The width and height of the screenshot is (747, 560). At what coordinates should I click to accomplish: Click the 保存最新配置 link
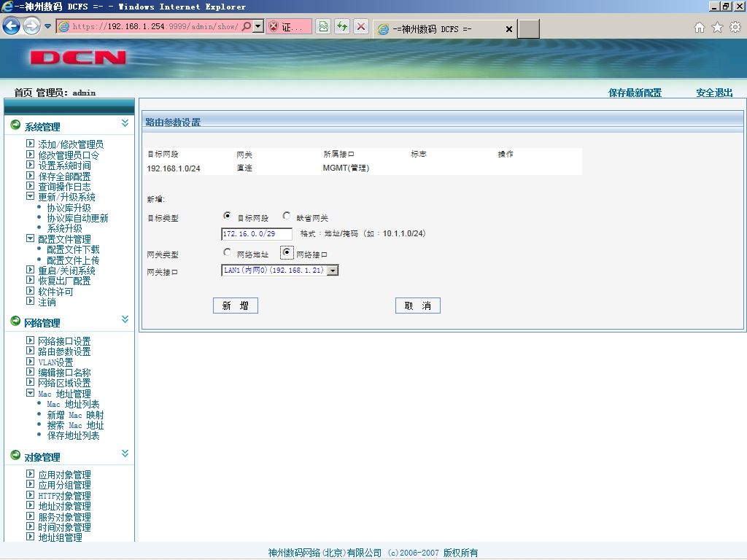pos(635,93)
